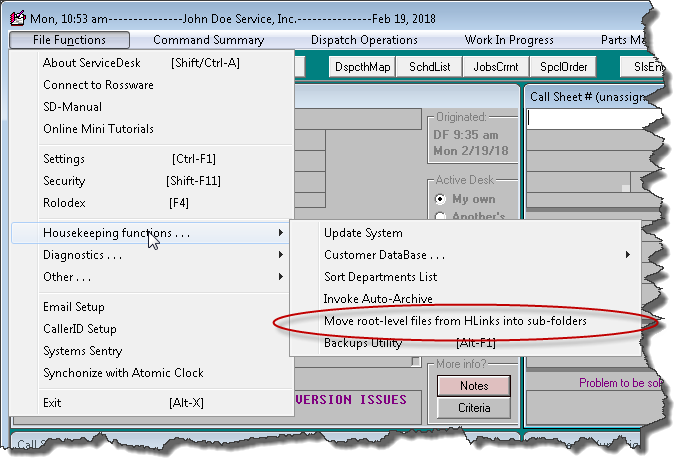Open the Work In Progress menu
Screen dimensions: 687x474
(509, 40)
